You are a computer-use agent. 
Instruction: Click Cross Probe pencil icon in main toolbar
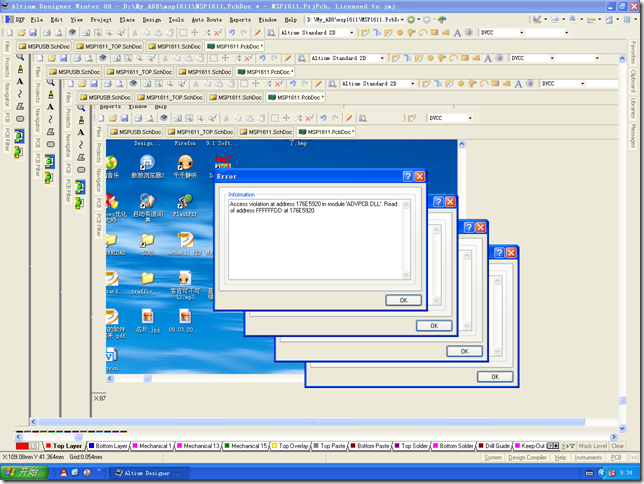coord(257,32)
